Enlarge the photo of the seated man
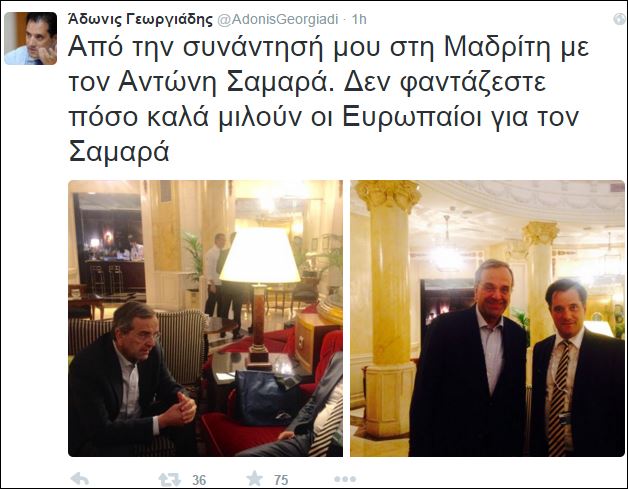This screenshot has height=489, width=628. click(x=205, y=318)
